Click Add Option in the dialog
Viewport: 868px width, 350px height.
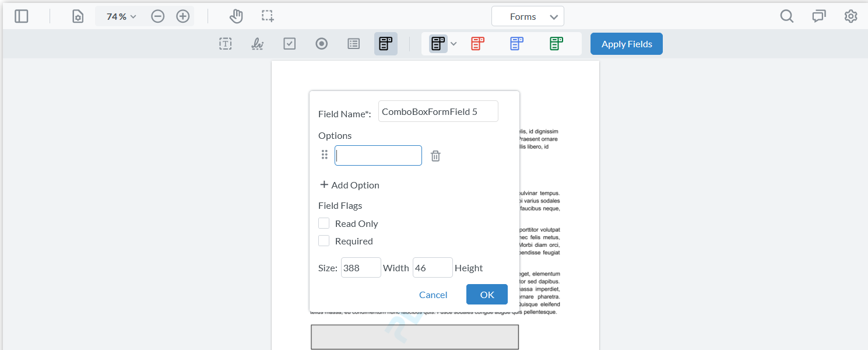[x=349, y=185]
